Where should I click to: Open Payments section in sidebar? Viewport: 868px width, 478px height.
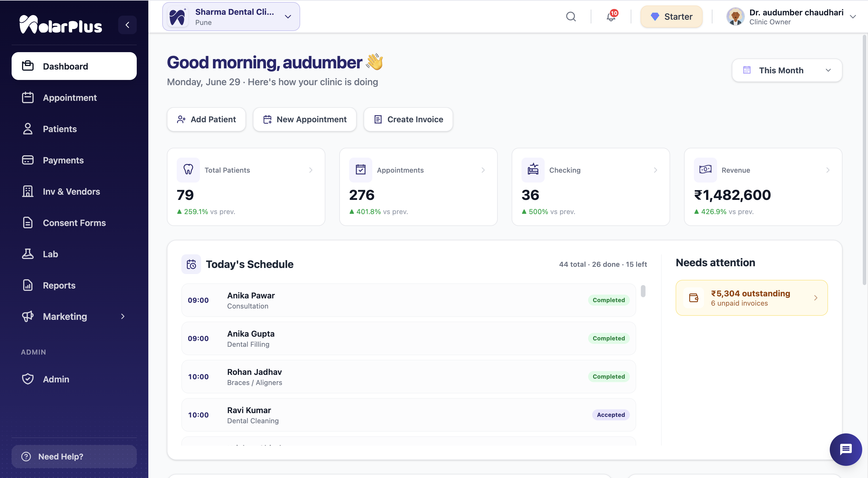click(x=74, y=160)
